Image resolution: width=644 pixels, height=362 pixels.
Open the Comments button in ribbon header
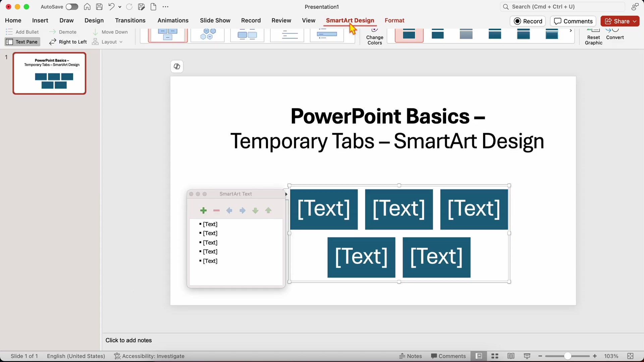click(x=573, y=21)
